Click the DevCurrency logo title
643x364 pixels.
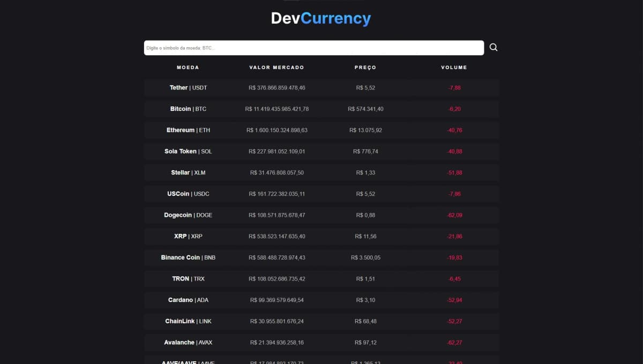(x=321, y=19)
